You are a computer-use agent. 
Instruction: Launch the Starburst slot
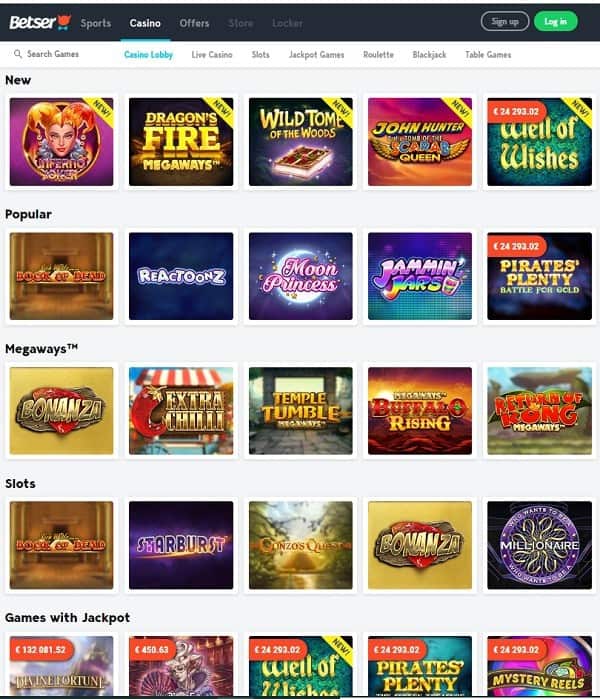(x=181, y=545)
